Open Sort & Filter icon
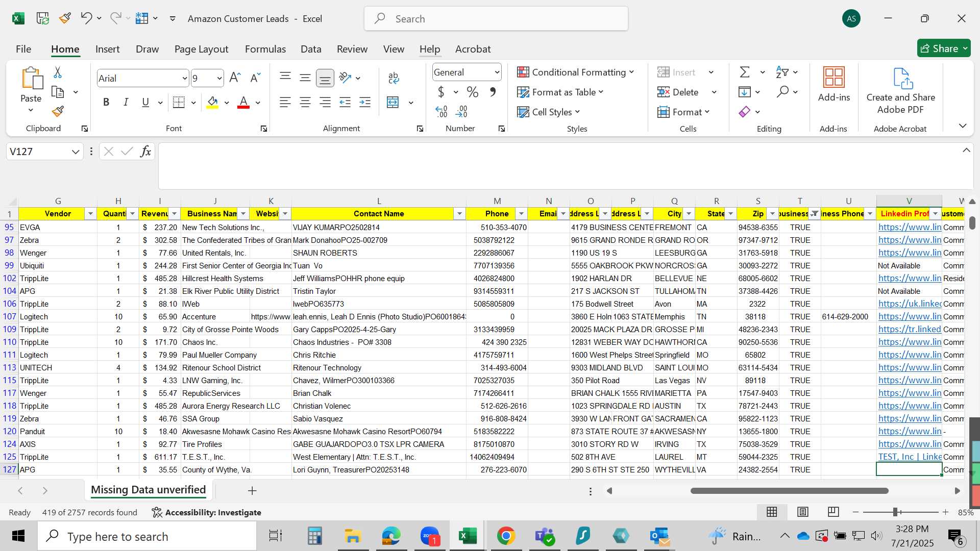 click(x=782, y=72)
